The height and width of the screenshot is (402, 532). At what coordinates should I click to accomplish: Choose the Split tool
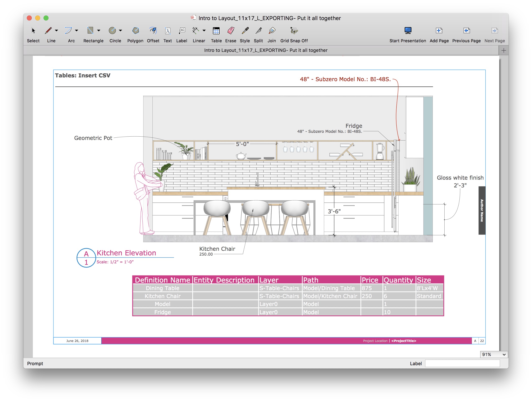pos(258,31)
